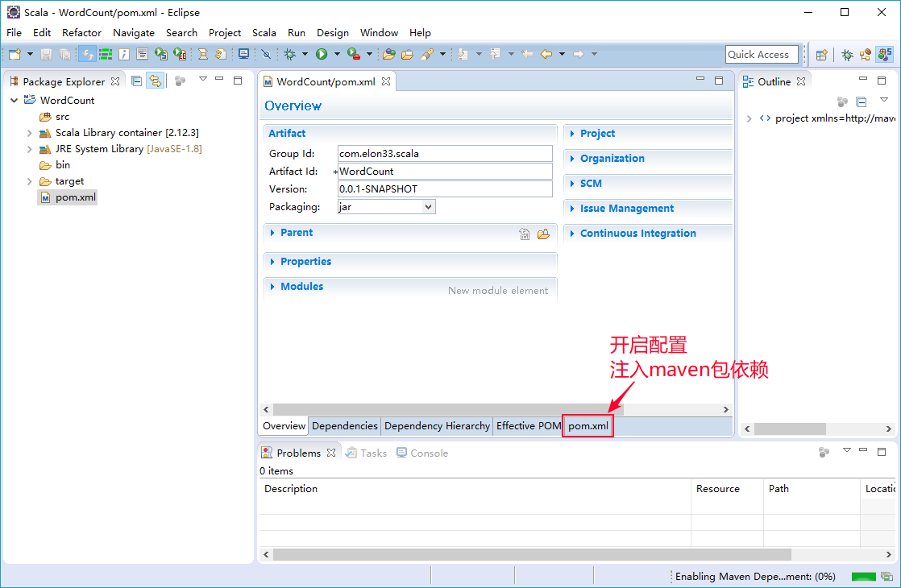
Task: Click the Collapse All icon in Package Explorer
Action: click(137, 81)
